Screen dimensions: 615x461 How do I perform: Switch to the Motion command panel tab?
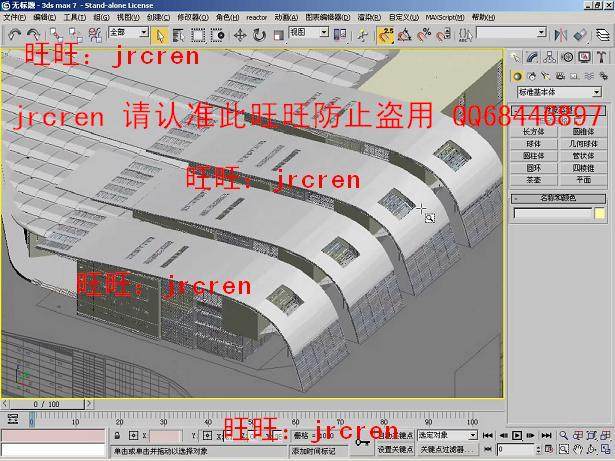(x=567, y=57)
